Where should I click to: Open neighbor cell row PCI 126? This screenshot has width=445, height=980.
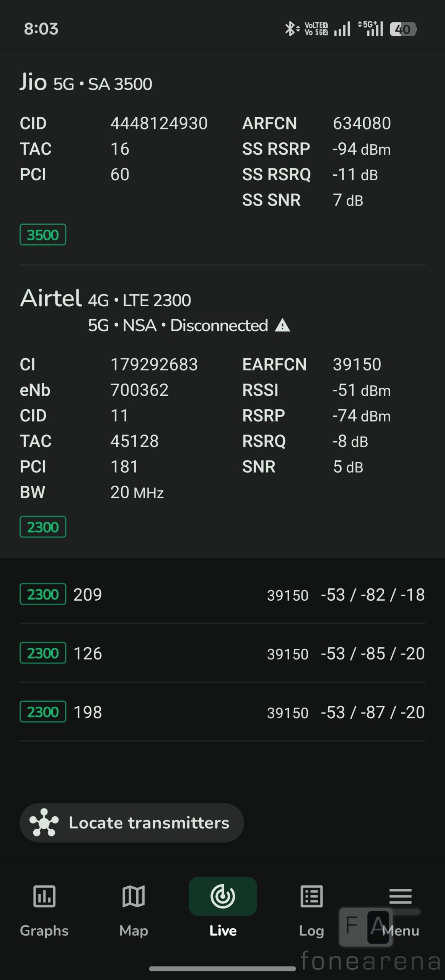pyautogui.click(x=222, y=653)
